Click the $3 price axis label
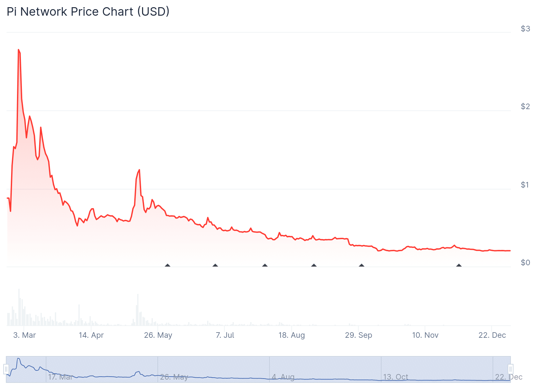Image resolution: width=537 pixels, height=392 pixels. [x=525, y=29]
